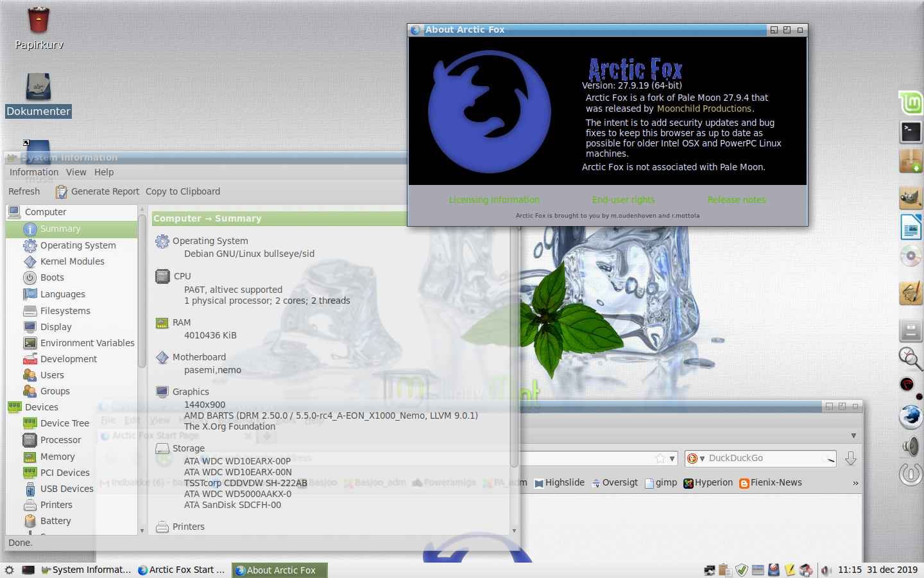Open the tab list dropdown arrow in Arctic Fox
This screenshot has height=578, width=924.
click(x=853, y=435)
